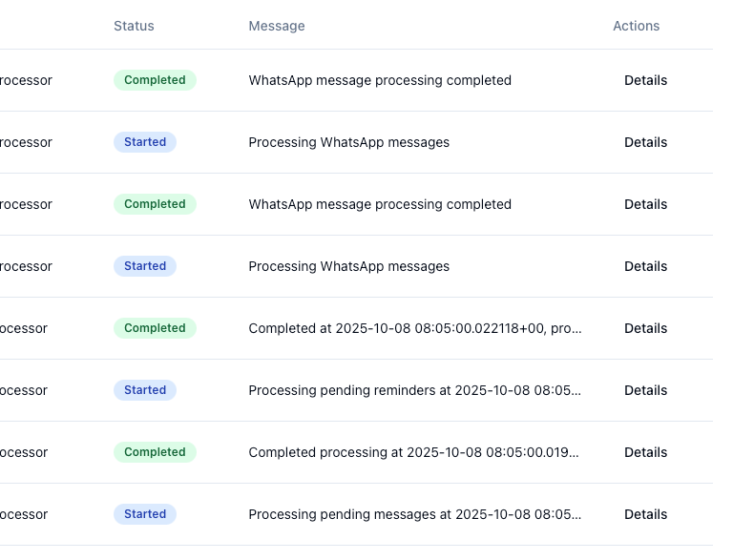Viewport: 733px width, 560px height.
Task: Show Details for the pending messages row
Action: point(645,514)
